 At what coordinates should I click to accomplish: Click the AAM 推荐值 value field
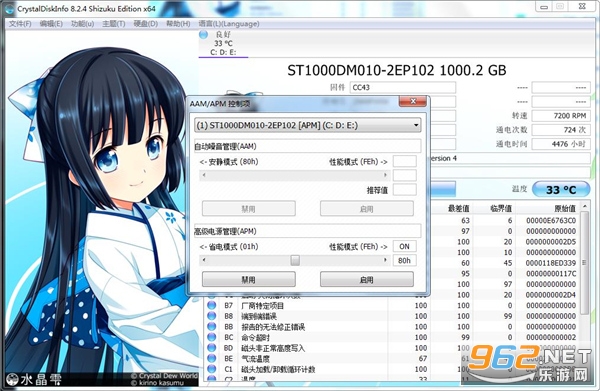click(x=404, y=190)
